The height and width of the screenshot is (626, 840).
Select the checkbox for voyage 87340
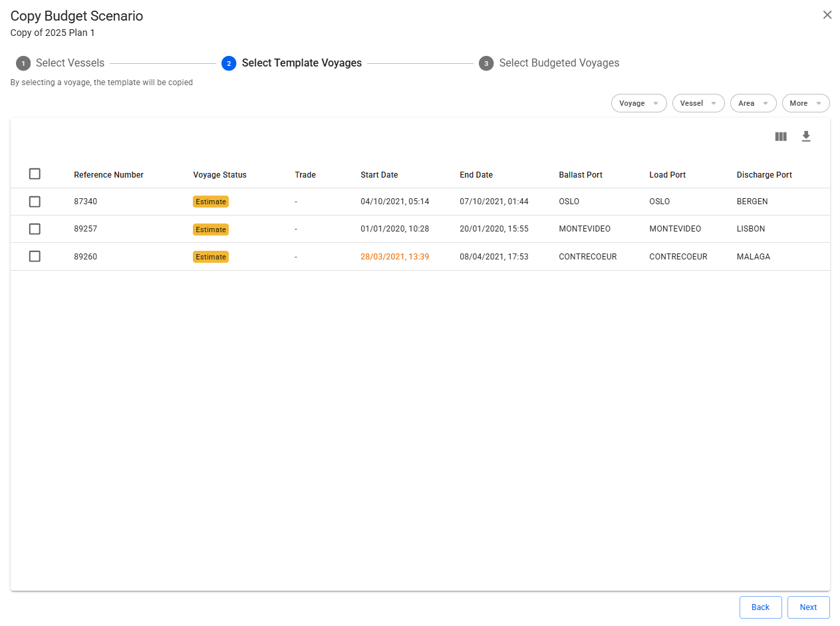35,202
